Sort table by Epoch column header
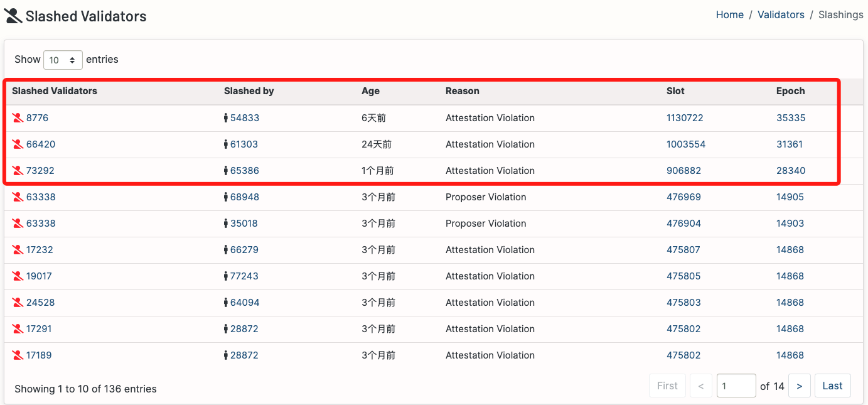This screenshot has width=868, height=405. (x=790, y=91)
